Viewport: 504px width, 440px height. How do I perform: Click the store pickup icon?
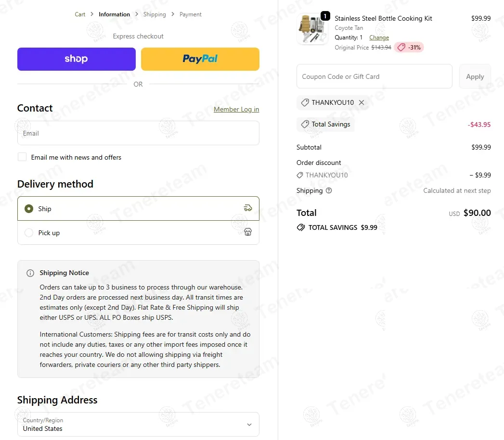(248, 232)
